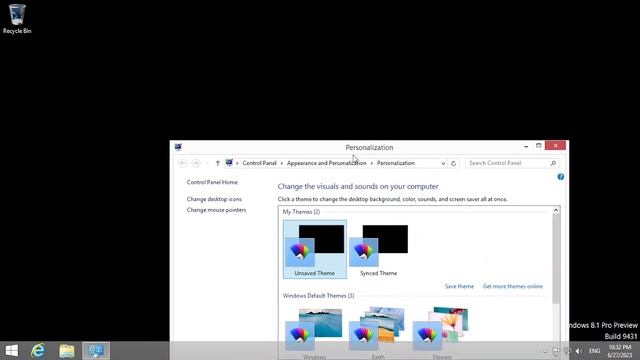640x360 pixels.
Task: Open the ENG language indicator
Action: tap(594, 351)
